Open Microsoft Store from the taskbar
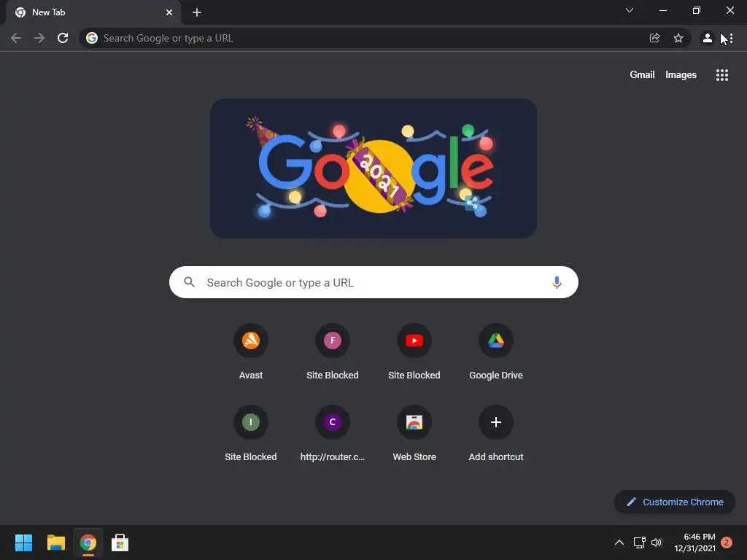The image size is (747, 560). 120,542
